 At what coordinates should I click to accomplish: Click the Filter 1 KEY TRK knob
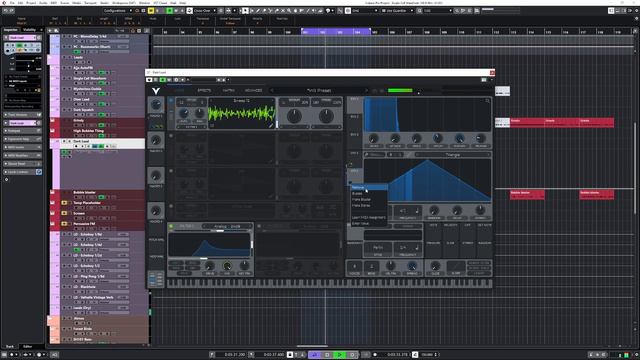244,267
